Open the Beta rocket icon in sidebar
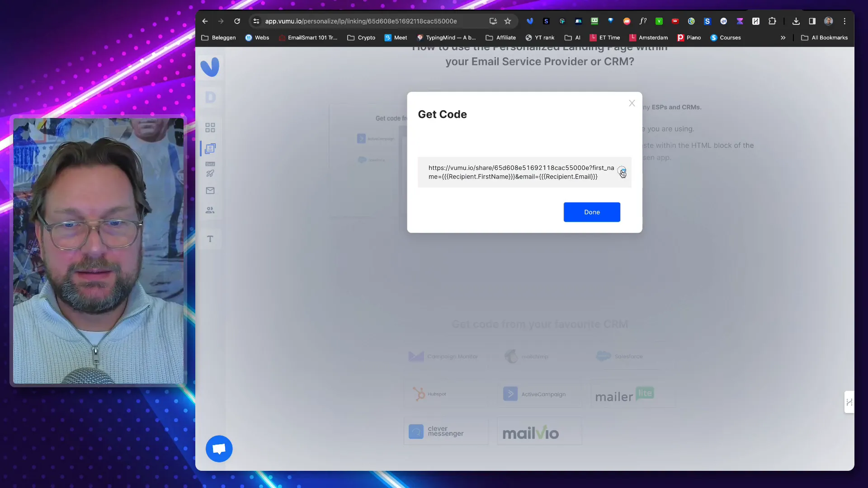 click(x=210, y=173)
